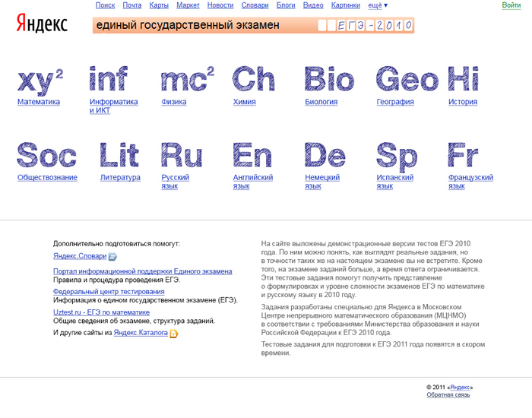Expand the ещё dropdown menu

378,5
